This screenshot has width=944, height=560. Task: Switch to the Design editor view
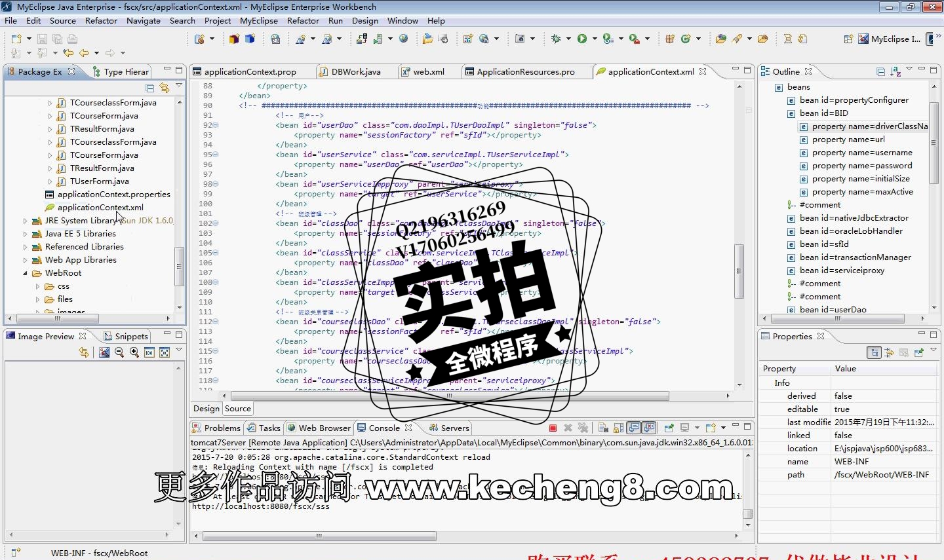(x=206, y=408)
